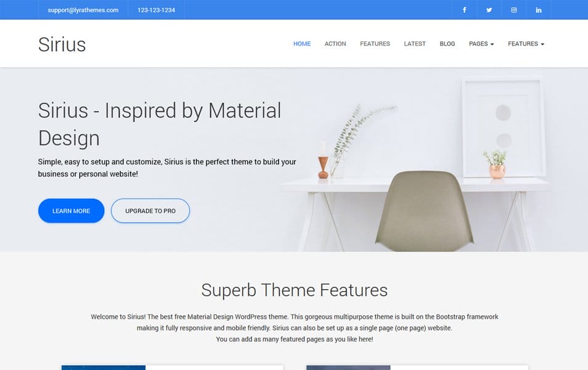The width and height of the screenshot is (588, 370).
Task: Go to the Home menu item
Action: click(x=302, y=44)
